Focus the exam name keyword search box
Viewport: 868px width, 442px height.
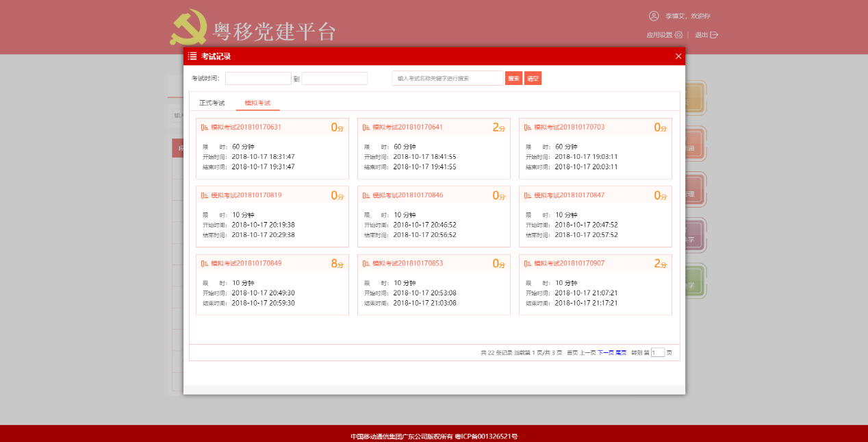click(x=447, y=79)
